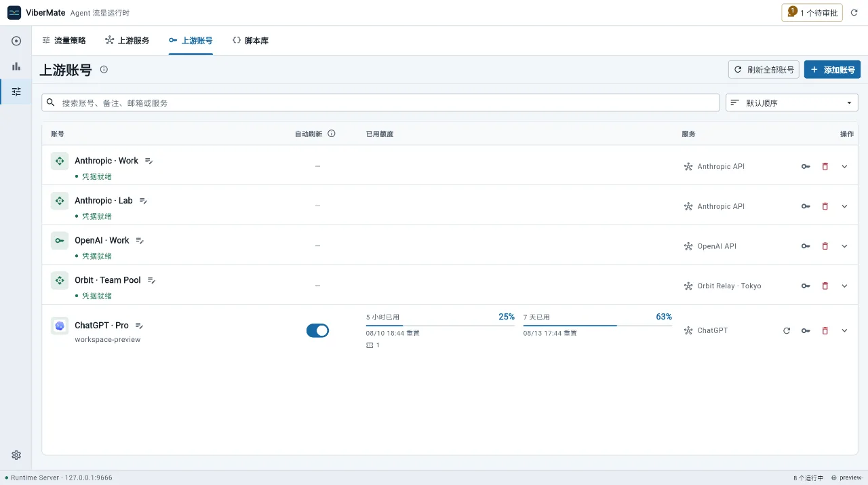Edit credentials key for ChatGPT · Pro

pyautogui.click(x=806, y=330)
